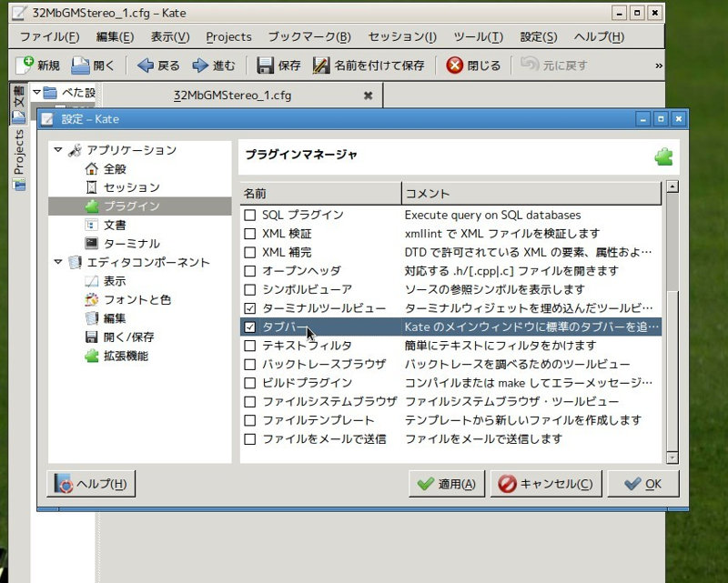Open the 設定(S) menu
Image resolution: width=728 pixels, height=583 pixels.
pos(539,36)
